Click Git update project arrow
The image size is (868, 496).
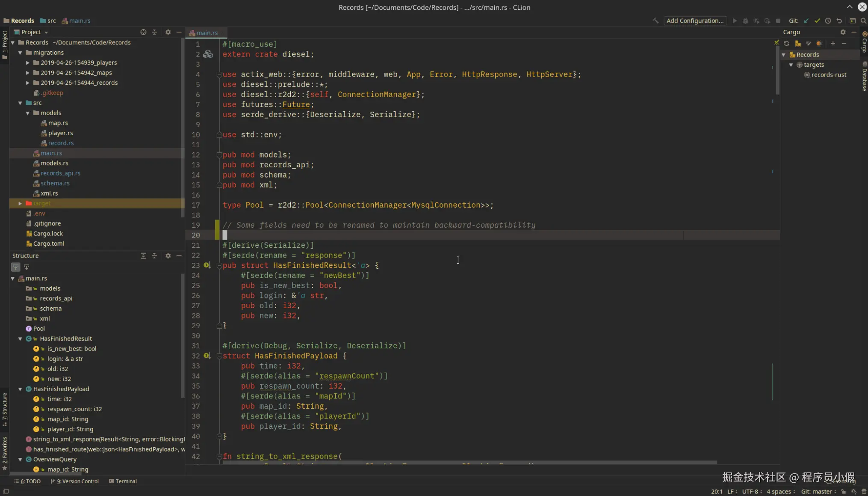pos(806,21)
